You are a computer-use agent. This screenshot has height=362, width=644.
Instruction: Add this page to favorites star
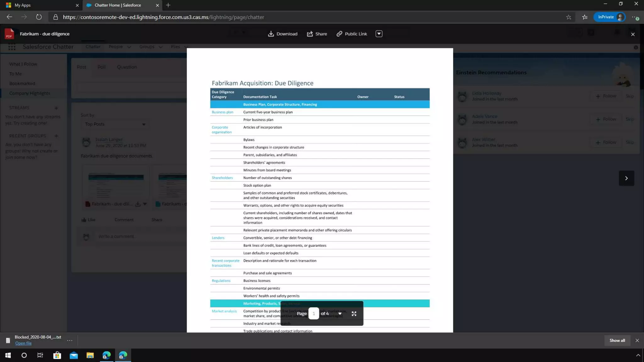pyautogui.click(x=569, y=17)
